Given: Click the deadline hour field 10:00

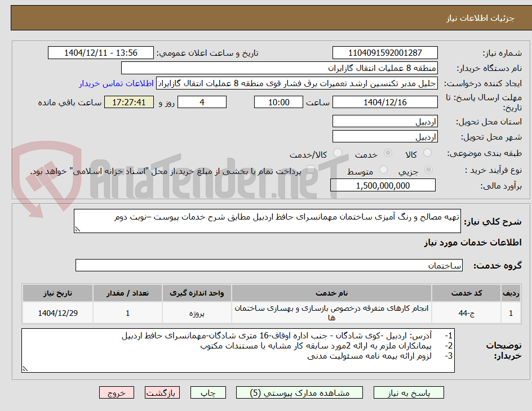Looking at the screenshot, I should pyautogui.click(x=278, y=102).
